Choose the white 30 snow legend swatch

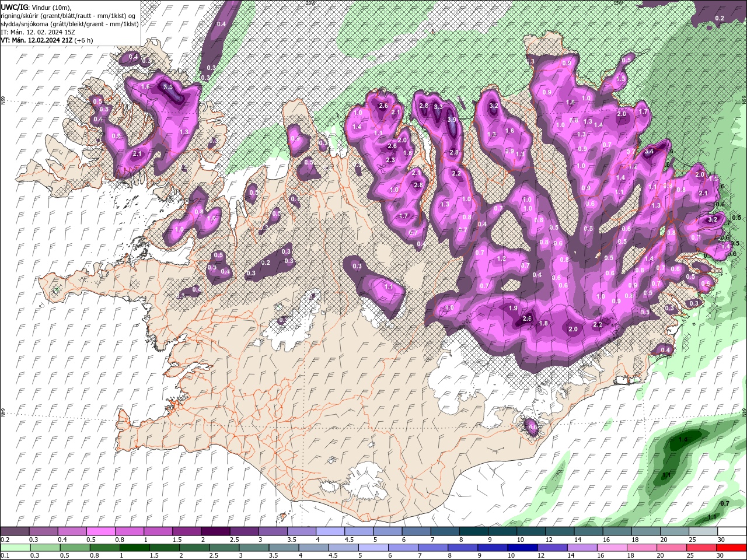tap(732, 531)
